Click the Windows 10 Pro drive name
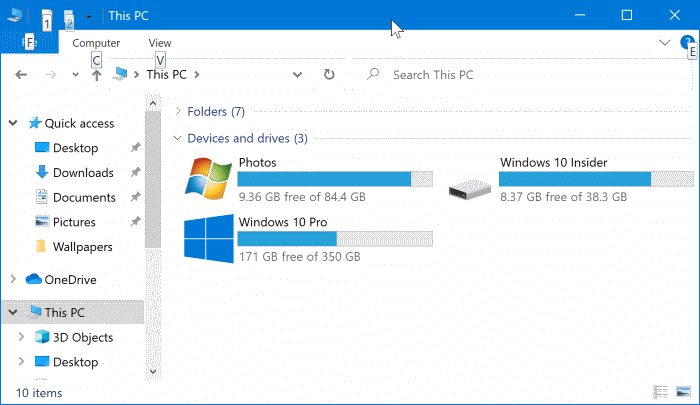Screen dimensions: 700x405 pos(283,222)
